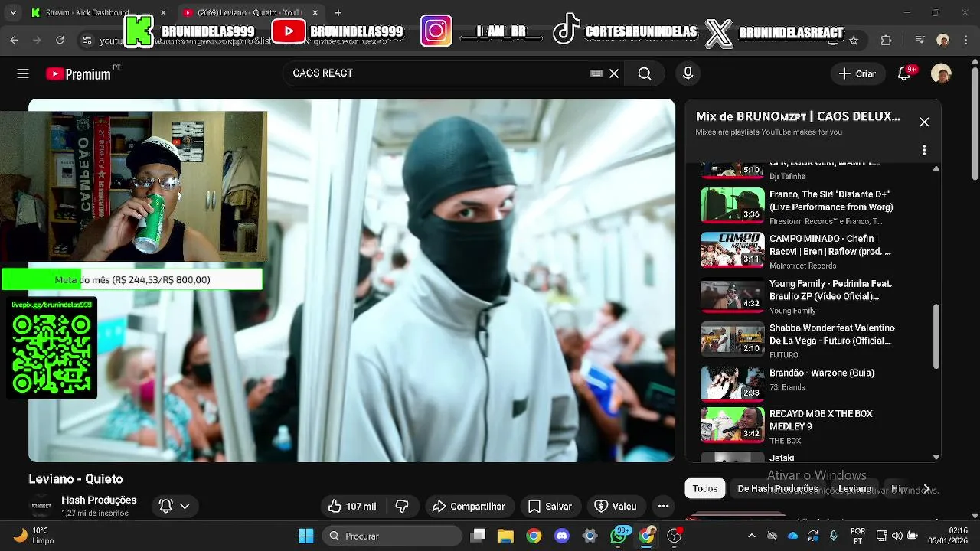Open the Hash Produções channel name
980x551 pixels.
[99, 500]
